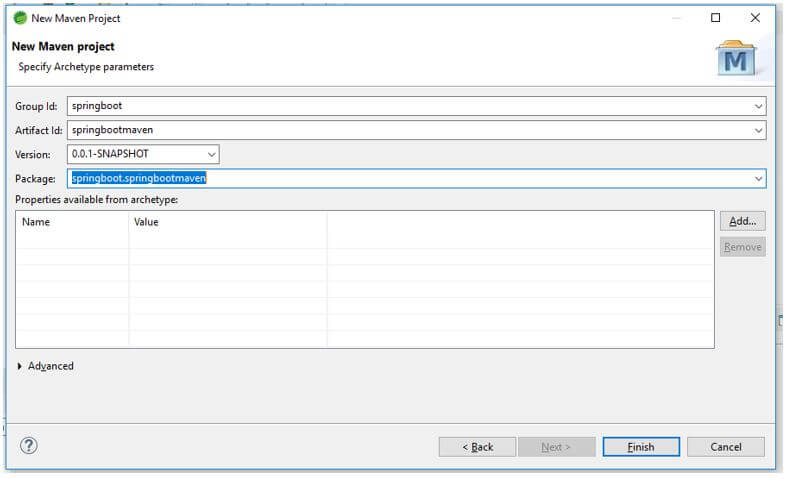Open the Group Id dropdown arrow
795x479 pixels.
pyautogui.click(x=758, y=106)
